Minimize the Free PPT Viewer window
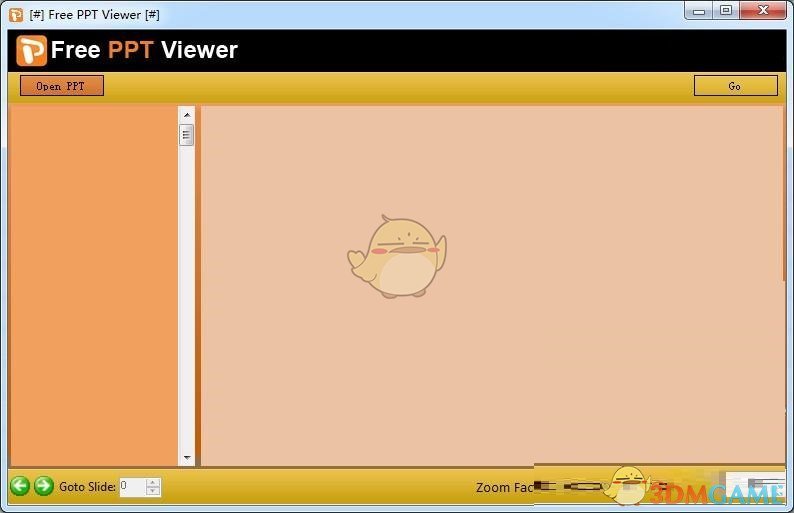 pyautogui.click(x=699, y=11)
